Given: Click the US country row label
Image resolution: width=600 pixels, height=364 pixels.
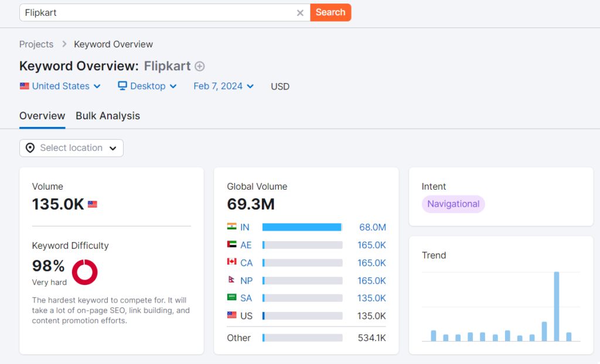Looking at the screenshot, I should 247,316.
